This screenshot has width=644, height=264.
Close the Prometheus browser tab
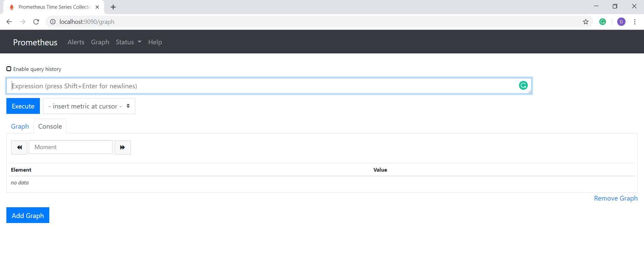pos(97,7)
